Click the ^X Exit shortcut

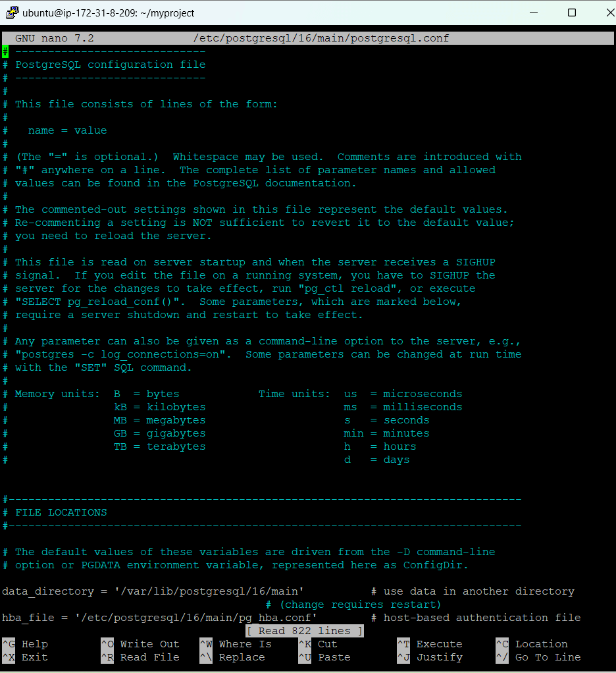(25, 657)
